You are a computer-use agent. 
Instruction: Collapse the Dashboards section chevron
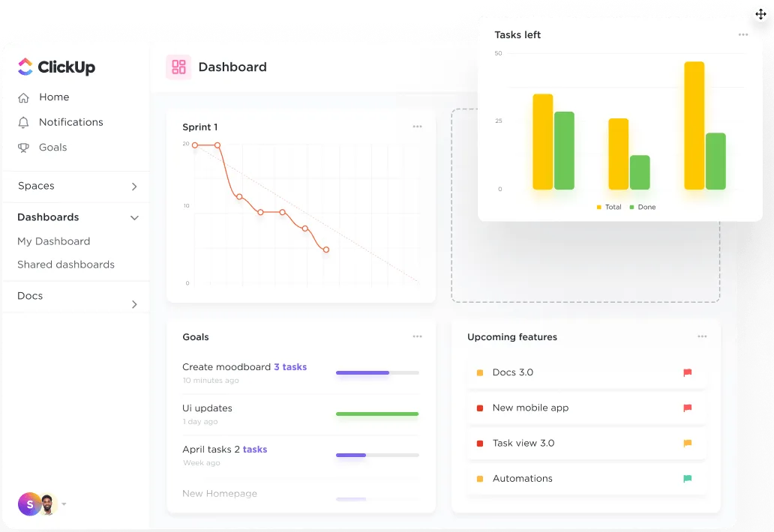(x=134, y=217)
